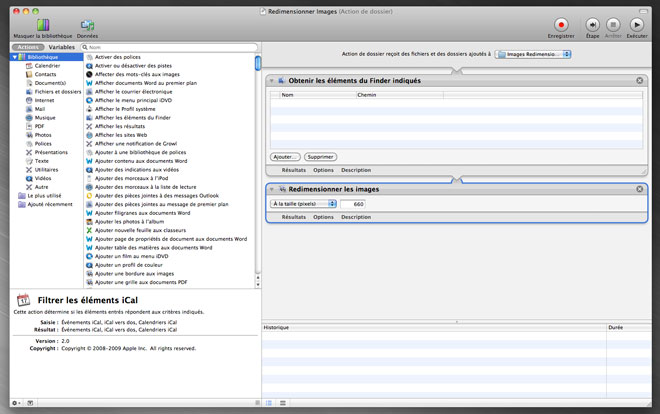Select Fichiers et dossiers category
The height and width of the screenshot is (414, 660).
58,91
